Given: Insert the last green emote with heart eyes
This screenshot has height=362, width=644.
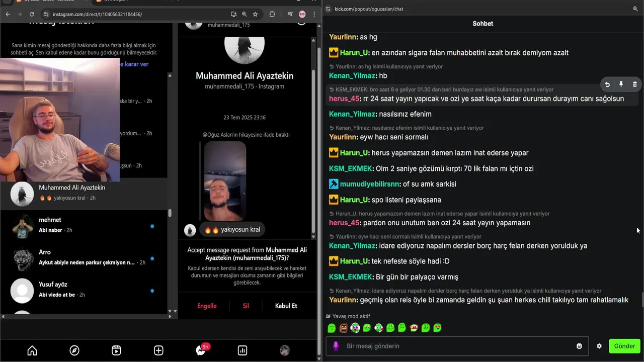Looking at the screenshot, I should pyautogui.click(x=438, y=328).
